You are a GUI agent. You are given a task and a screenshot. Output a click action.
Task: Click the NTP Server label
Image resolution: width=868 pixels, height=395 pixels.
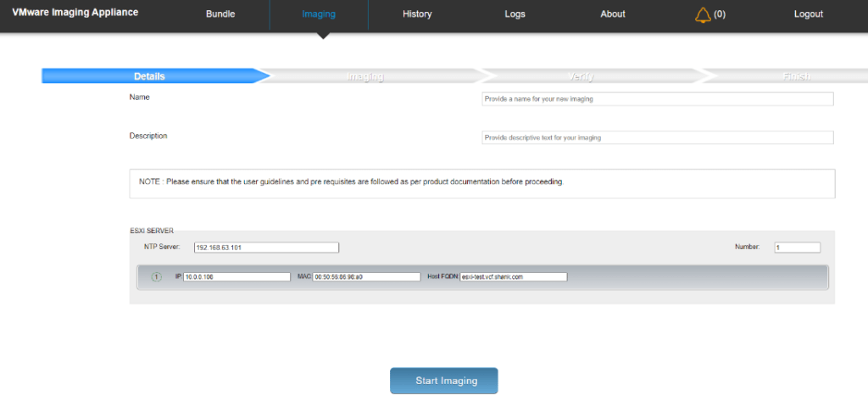tap(162, 247)
